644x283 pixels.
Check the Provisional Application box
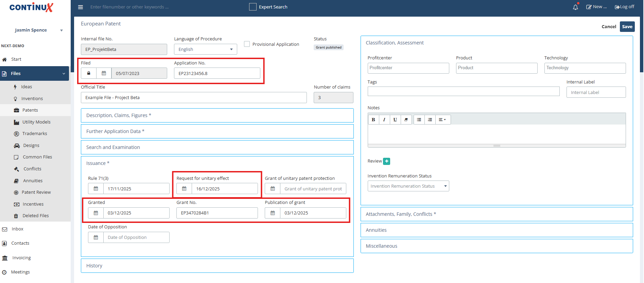pos(247,44)
